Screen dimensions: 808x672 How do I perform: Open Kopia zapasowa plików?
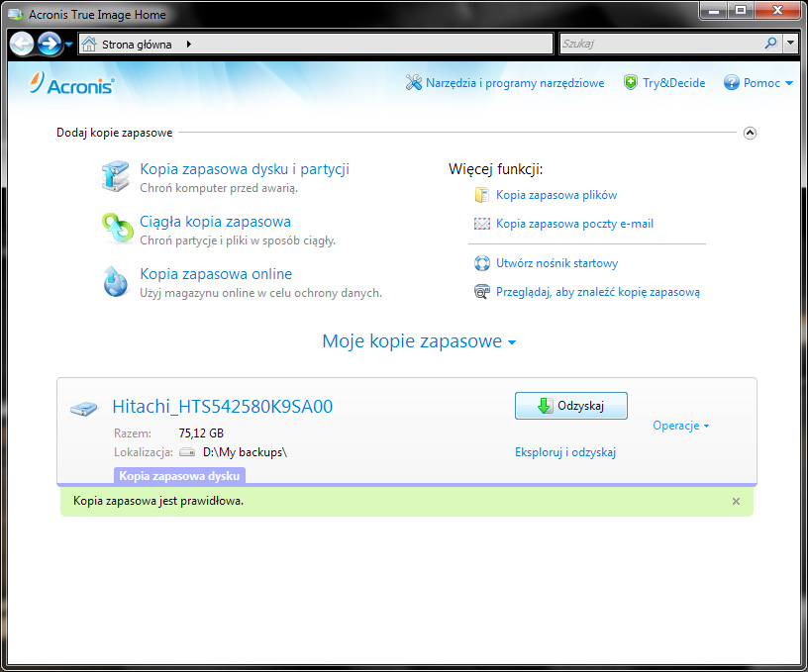[x=556, y=195]
